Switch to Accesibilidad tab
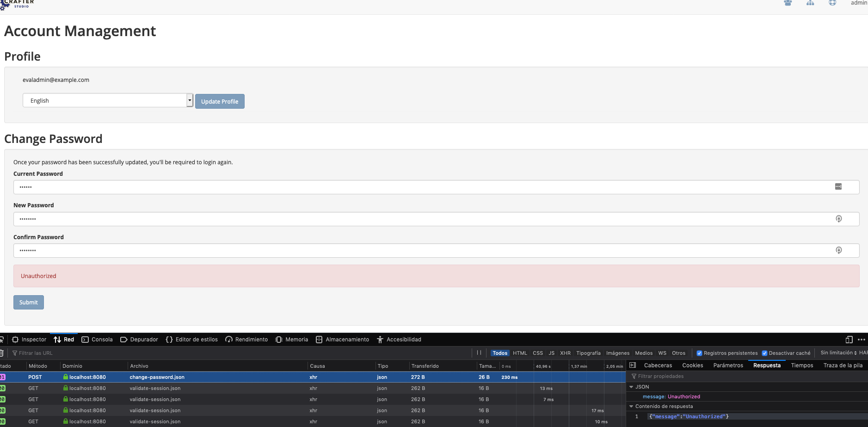The width and height of the screenshot is (868, 427). tap(399, 340)
